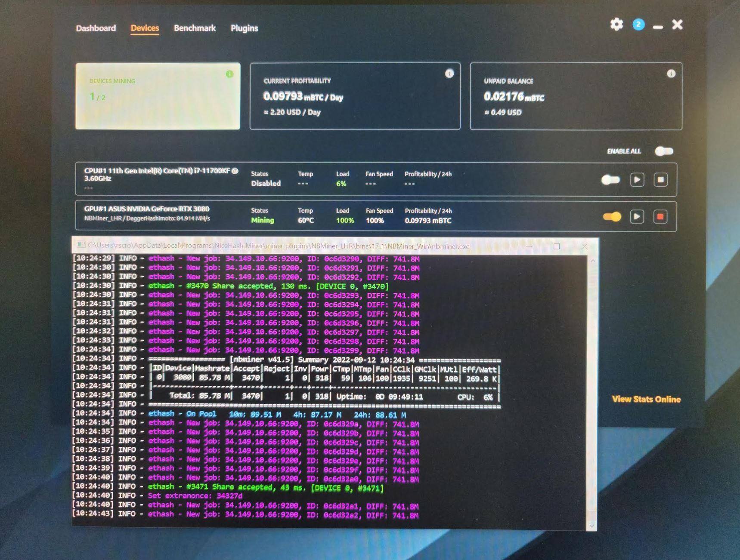Click info icon on Devices Mining card

(229, 74)
